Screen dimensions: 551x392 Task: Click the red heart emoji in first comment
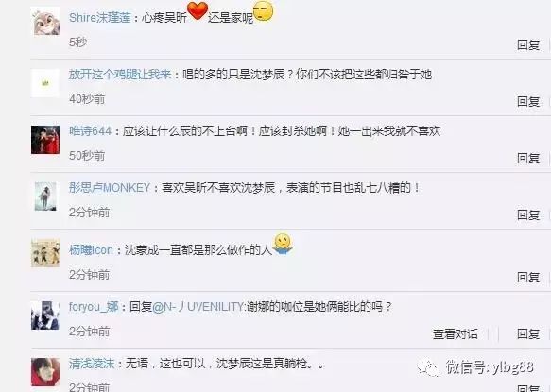(198, 11)
